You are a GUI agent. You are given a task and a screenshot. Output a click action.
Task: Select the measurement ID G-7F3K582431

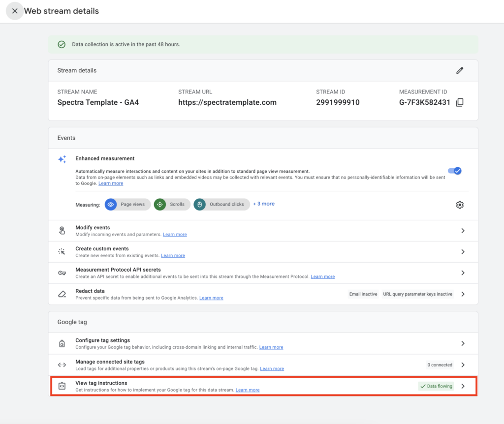[x=425, y=102]
